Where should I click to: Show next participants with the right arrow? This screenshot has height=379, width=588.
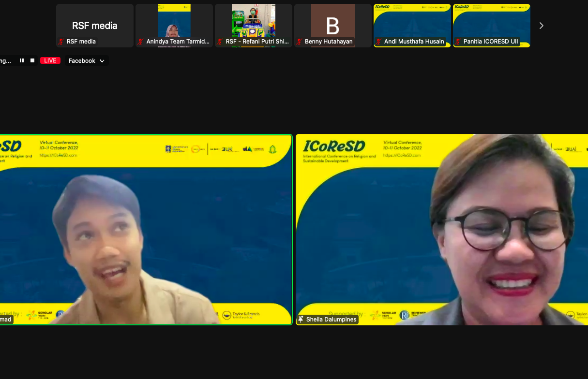(x=541, y=26)
